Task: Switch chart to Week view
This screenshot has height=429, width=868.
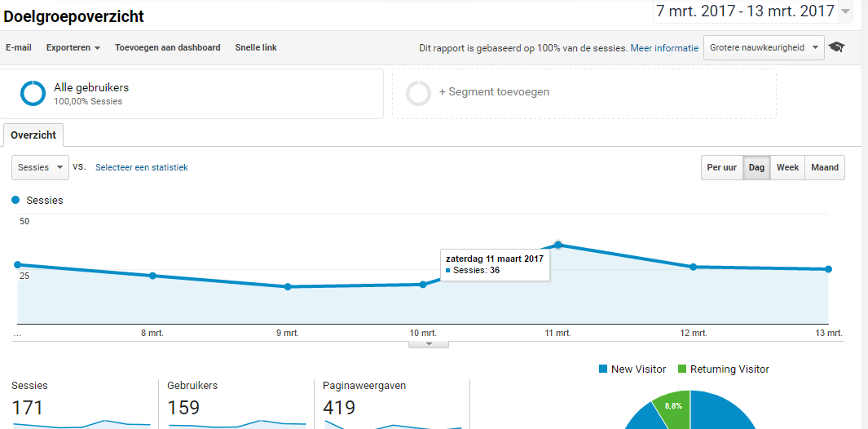Action: pyautogui.click(x=787, y=167)
